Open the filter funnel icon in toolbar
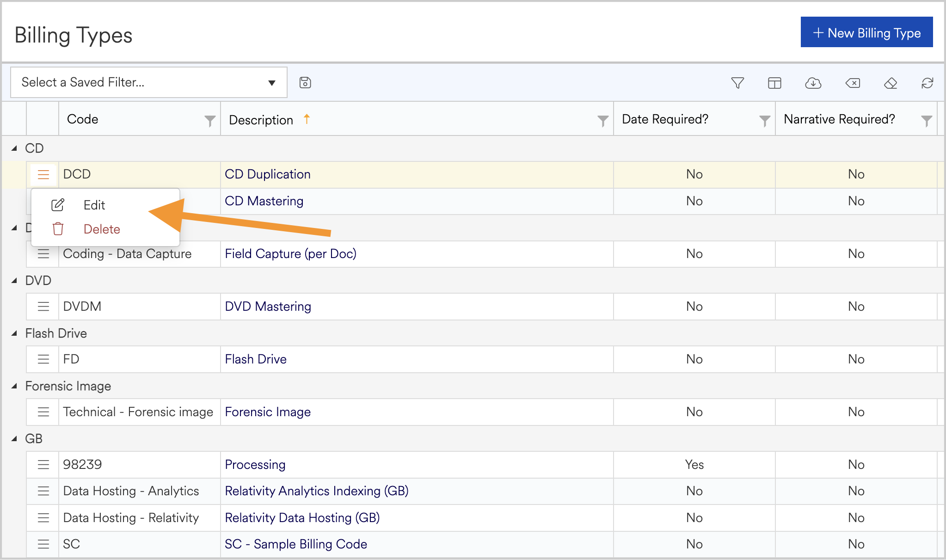This screenshot has width=946, height=560. pos(737,83)
